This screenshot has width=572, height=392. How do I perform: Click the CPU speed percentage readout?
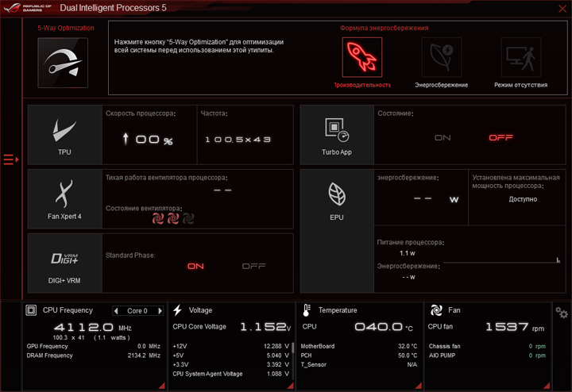(148, 139)
